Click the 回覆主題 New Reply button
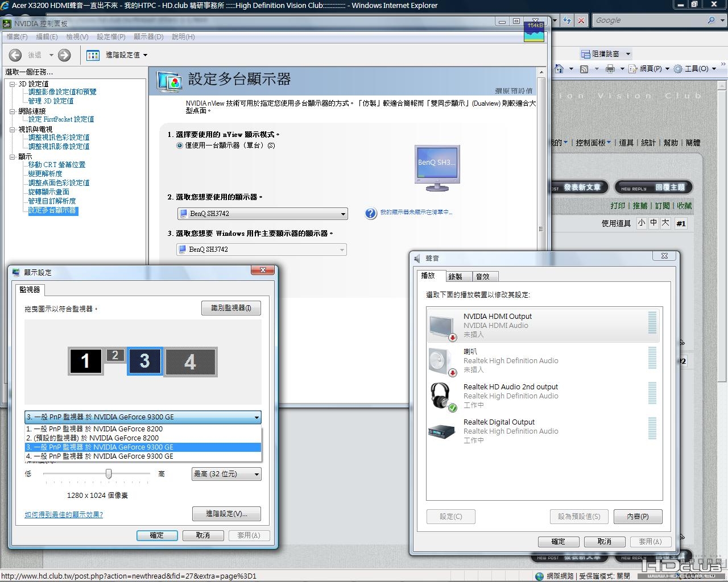 pyautogui.click(x=653, y=188)
